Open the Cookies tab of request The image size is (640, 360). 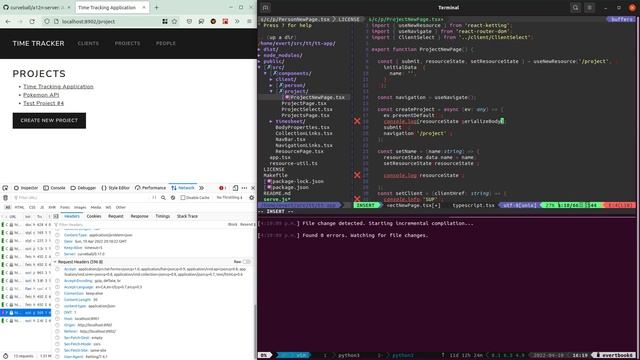(x=94, y=216)
